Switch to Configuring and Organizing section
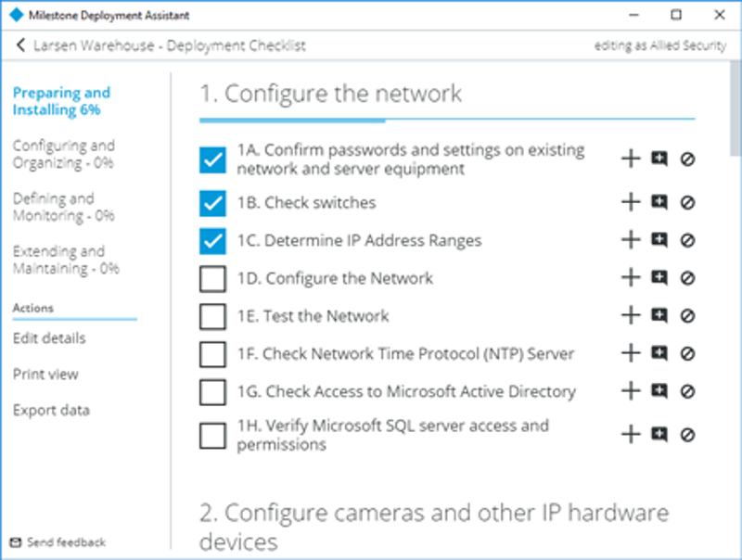The width and height of the screenshot is (742, 560). click(63, 153)
